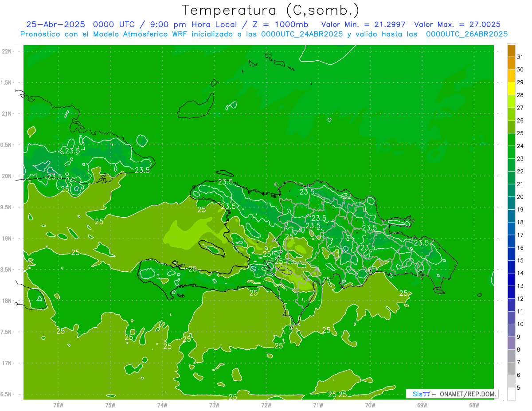532x411 pixels.
Task: Pick the yellow swatch between 28 and 29
Action: [511, 89]
